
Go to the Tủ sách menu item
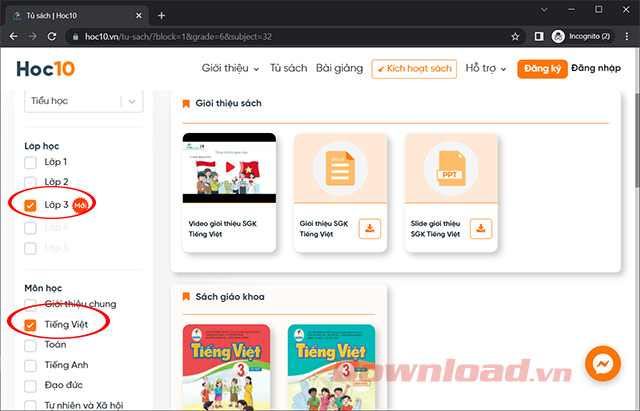289,69
